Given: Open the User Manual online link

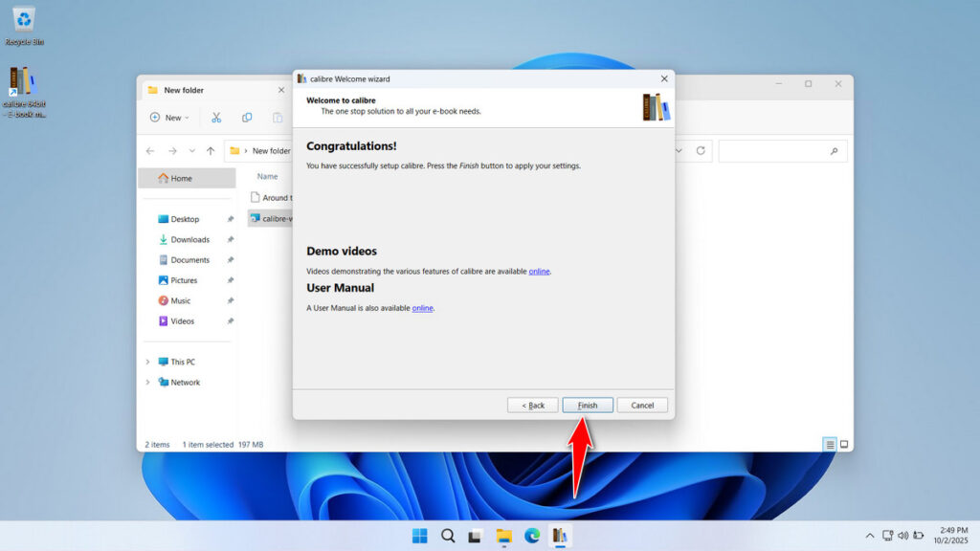Looking at the screenshot, I should click(422, 308).
